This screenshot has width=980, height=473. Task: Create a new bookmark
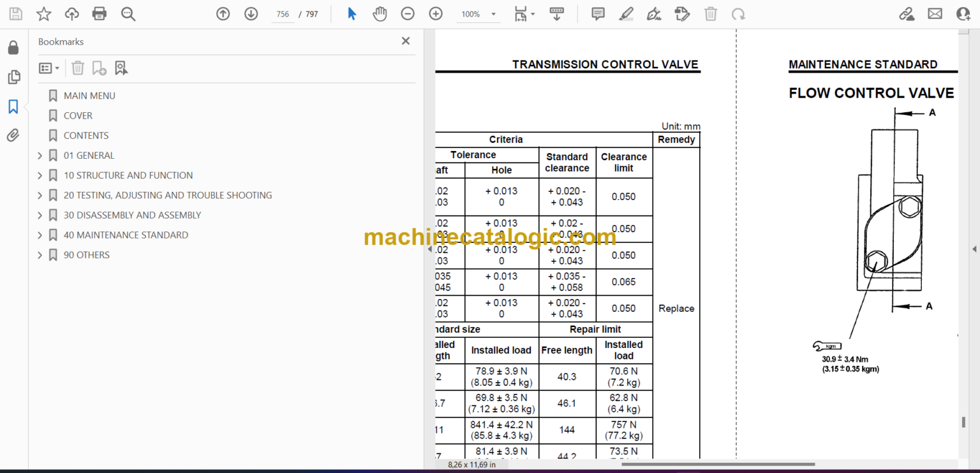click(x=99, y=68)
